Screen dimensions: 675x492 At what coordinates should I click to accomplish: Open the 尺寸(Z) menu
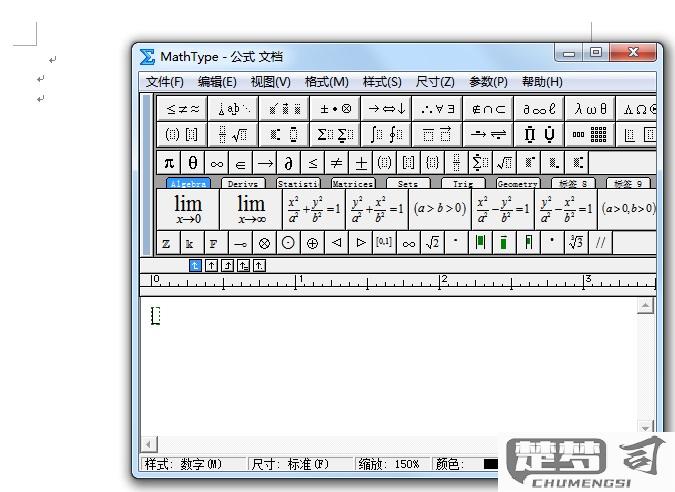[435, 82]
